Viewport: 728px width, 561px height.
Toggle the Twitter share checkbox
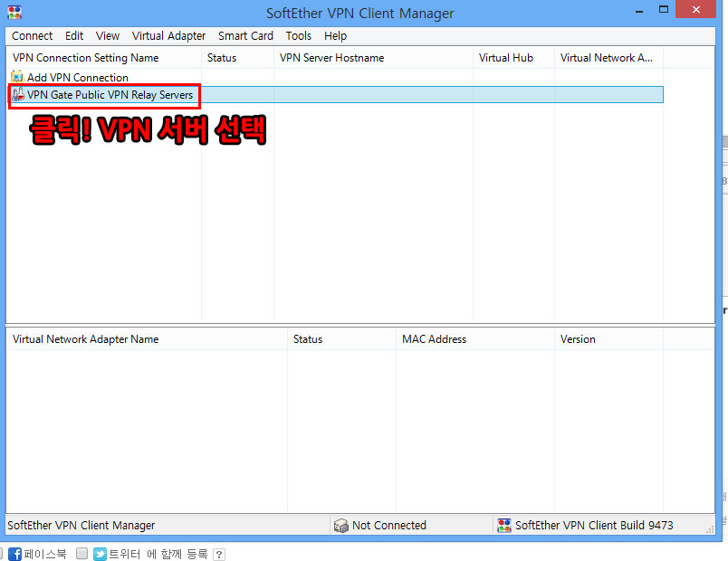tap(81, 553)
